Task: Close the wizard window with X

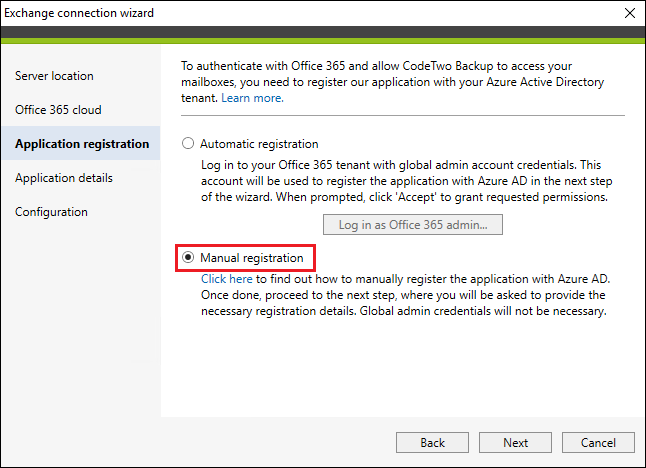Action: (630, 13)
